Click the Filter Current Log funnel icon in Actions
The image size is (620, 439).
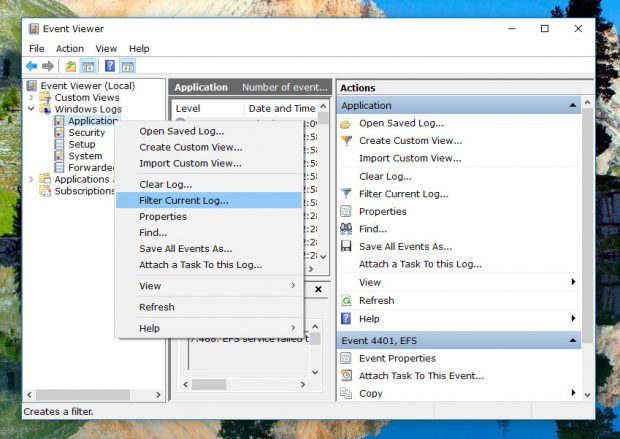point(346,193)
